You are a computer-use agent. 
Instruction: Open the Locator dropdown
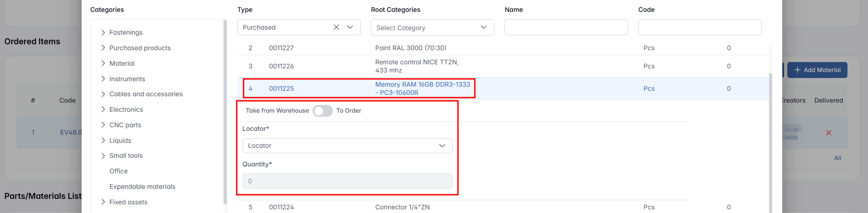click(347, 145)
